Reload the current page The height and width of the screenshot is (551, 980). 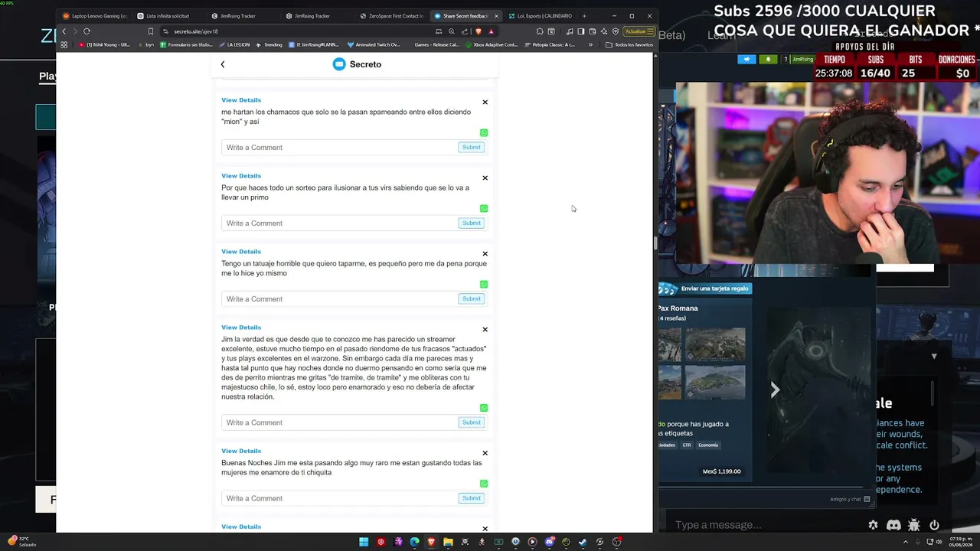tap(87, 31)
